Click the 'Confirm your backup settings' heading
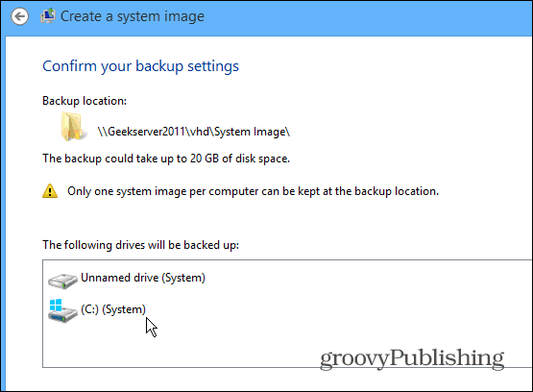This screenshot has width=533, height=392. coord(140,66)
